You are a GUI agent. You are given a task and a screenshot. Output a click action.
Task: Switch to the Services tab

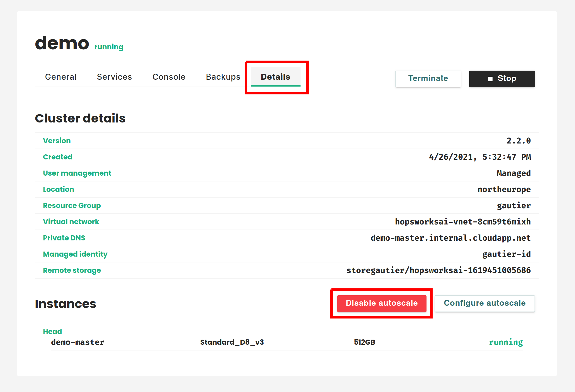pyautogui.click(x=114, y=77)
